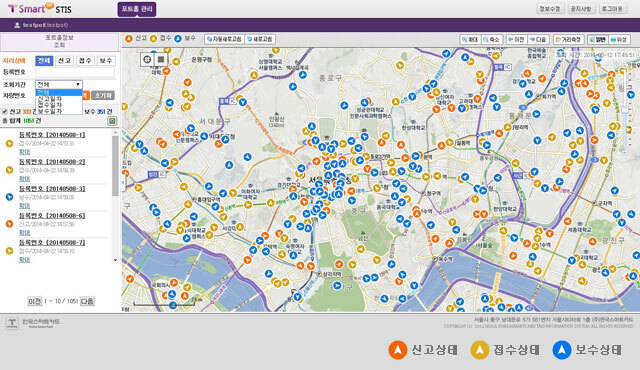Image resolution: width=640 pixels, height=370 pixels.
Task: Click blue 보수 legend icon in map toolbar
Action: [x=178, y=39]
